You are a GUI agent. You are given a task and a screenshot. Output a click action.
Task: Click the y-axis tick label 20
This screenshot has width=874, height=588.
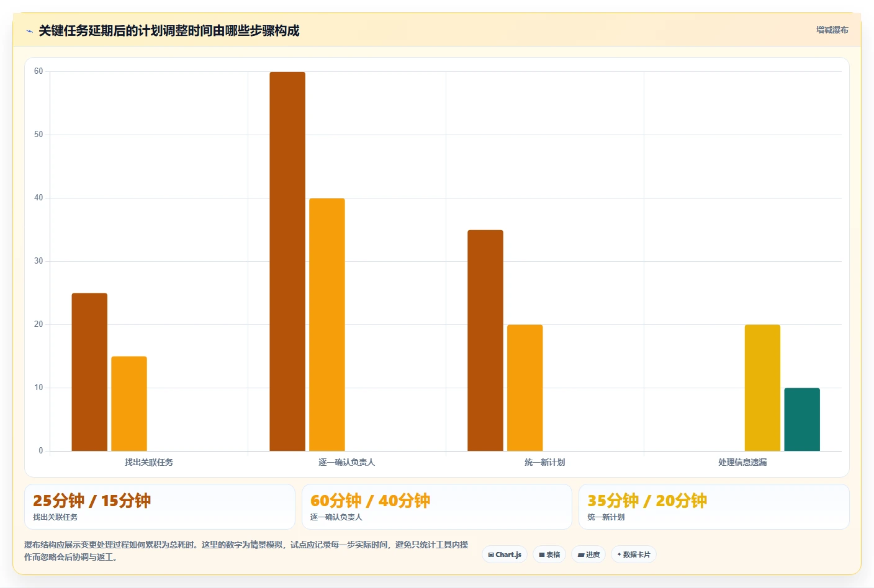point(38,324)
